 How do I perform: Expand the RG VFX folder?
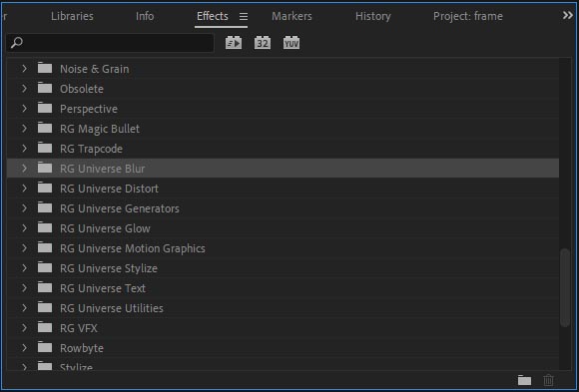pos(24,328)
